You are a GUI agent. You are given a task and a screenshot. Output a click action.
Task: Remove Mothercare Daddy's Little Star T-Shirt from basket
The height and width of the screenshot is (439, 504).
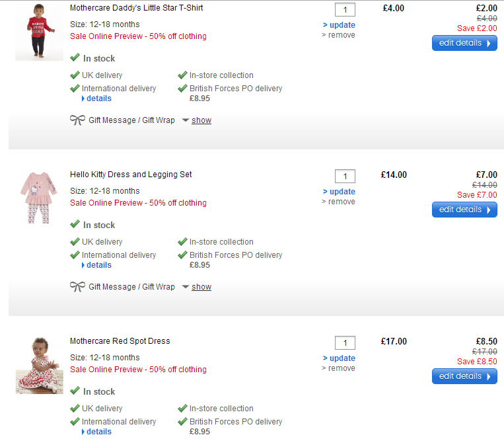point(340,35)
